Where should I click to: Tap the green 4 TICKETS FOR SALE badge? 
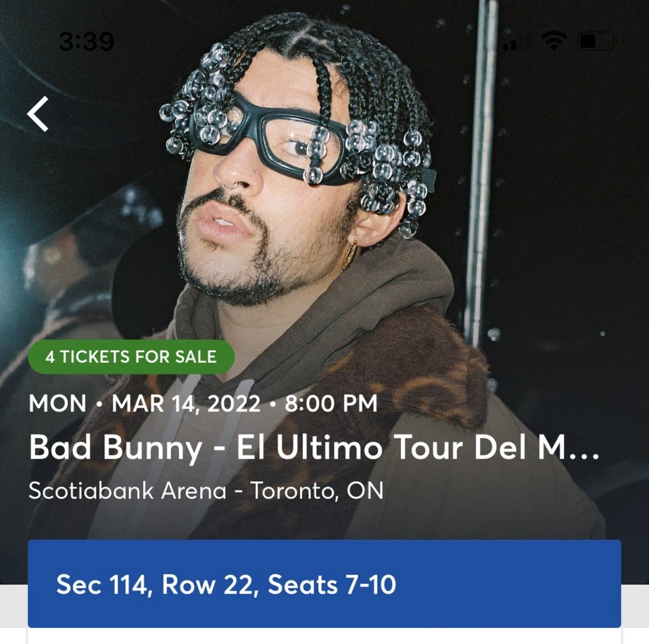click(x=130, y=357)
